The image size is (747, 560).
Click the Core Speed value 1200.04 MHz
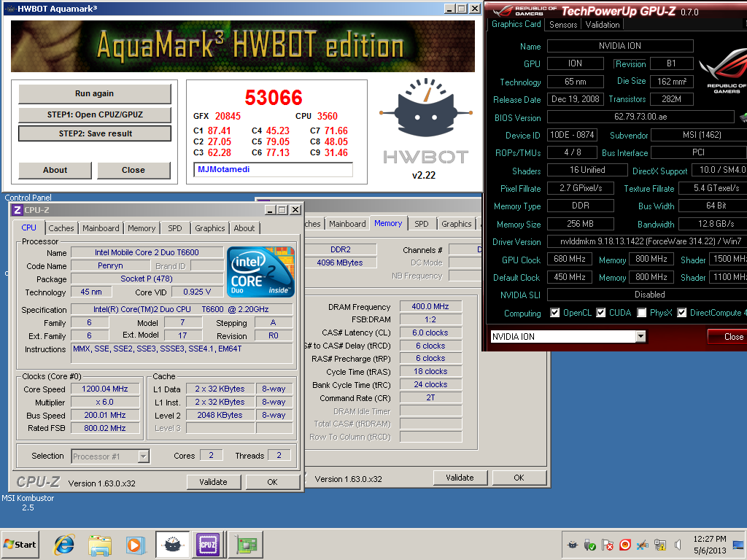[x=105, y=389]
